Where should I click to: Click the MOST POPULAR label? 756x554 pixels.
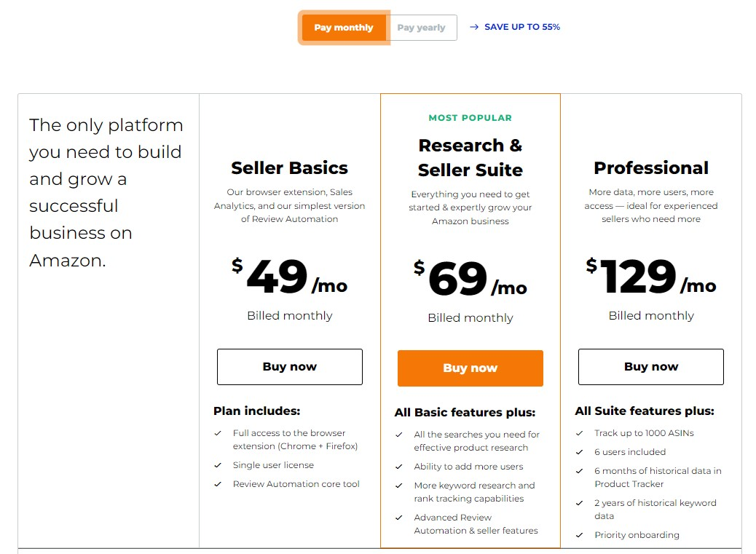coord(470,117)
